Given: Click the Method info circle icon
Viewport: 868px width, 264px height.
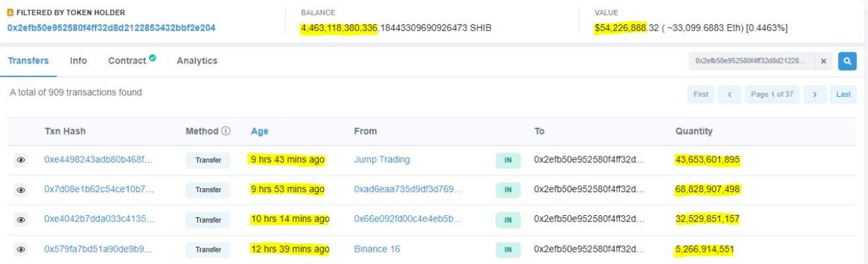Looking at the screenshot, I should pos(226,131).
